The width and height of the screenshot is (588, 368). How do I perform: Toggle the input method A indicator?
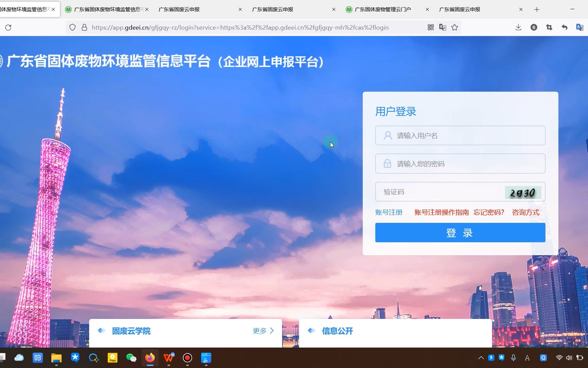[x=527, y=358]
